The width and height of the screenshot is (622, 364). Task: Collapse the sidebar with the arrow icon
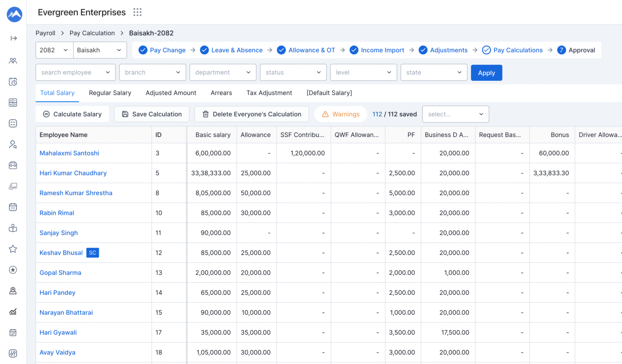tap(13, 38)
